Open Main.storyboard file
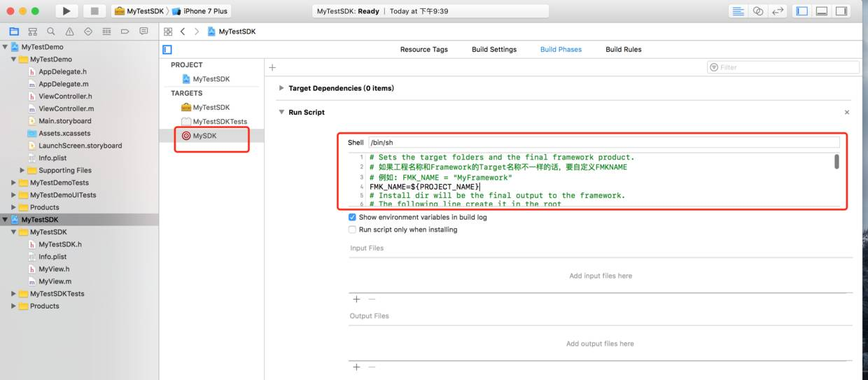Image resolution: width=868 pixels, height=380 pixels. tap(64, 121)
